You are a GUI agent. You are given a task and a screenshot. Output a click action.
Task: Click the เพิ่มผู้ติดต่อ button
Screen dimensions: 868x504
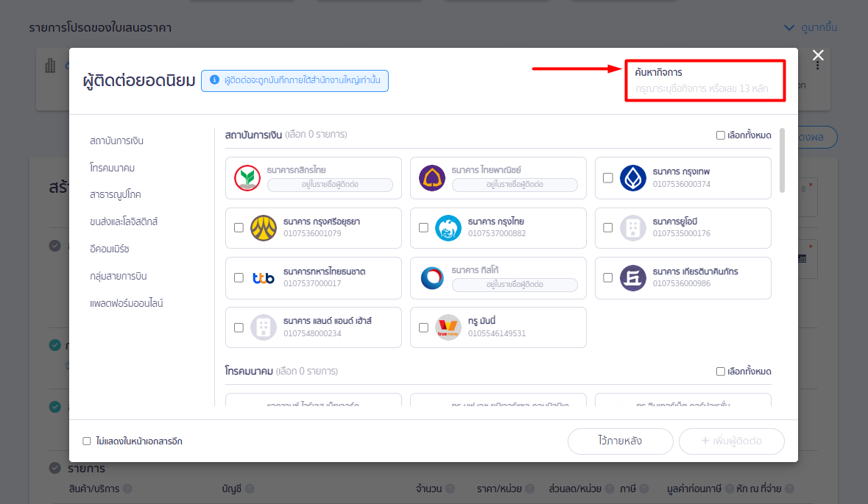coord(731,441)
